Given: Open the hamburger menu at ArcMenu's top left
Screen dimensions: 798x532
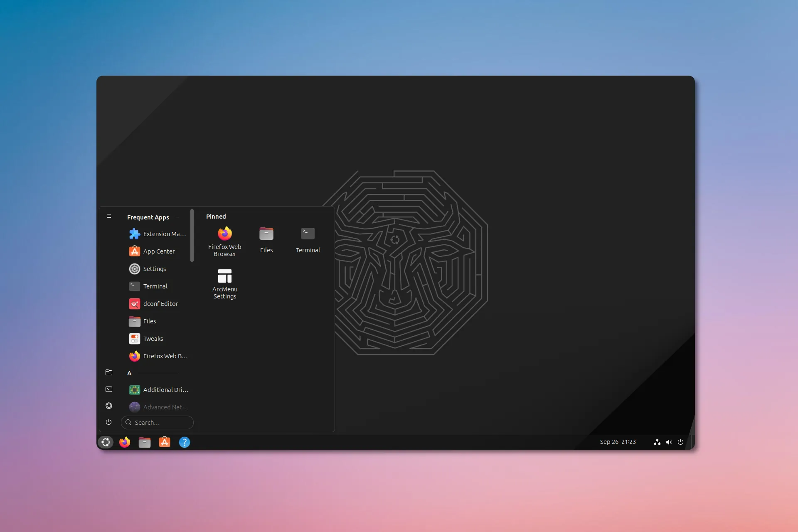Looking at the screenshot, I should 109,216.
